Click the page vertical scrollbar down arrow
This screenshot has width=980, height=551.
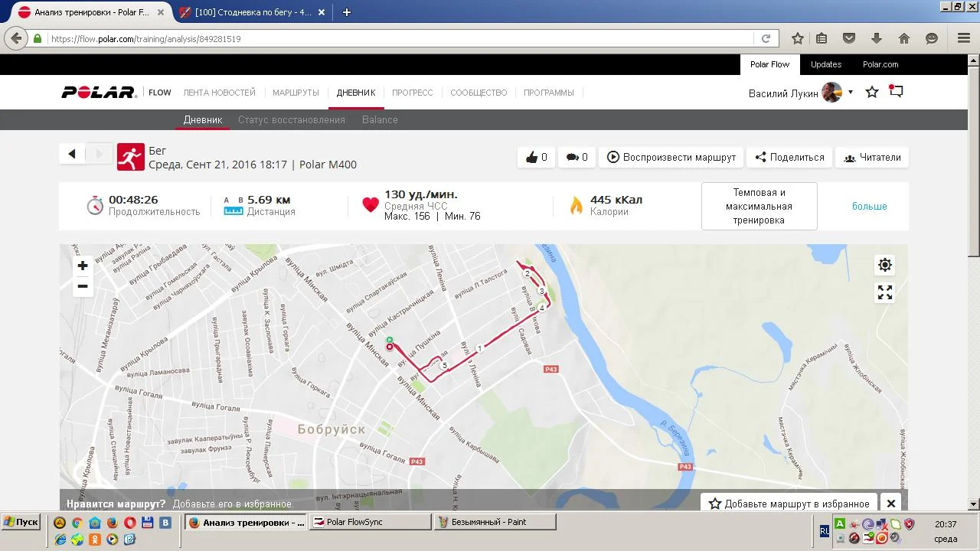[974, 504]
